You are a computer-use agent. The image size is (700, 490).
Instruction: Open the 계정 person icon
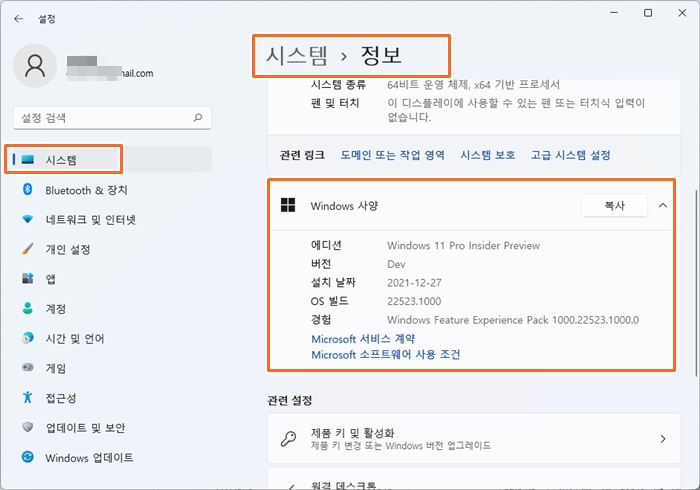[28, 308]
